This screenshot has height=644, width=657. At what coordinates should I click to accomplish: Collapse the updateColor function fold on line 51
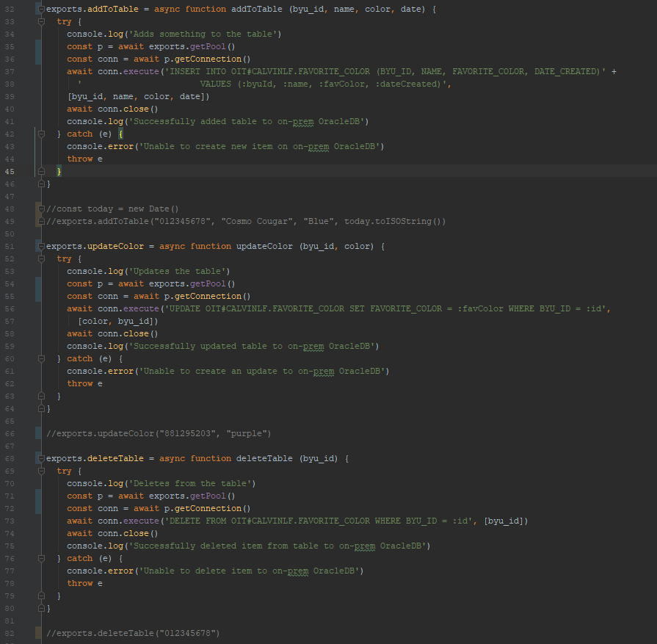(41, 246)
